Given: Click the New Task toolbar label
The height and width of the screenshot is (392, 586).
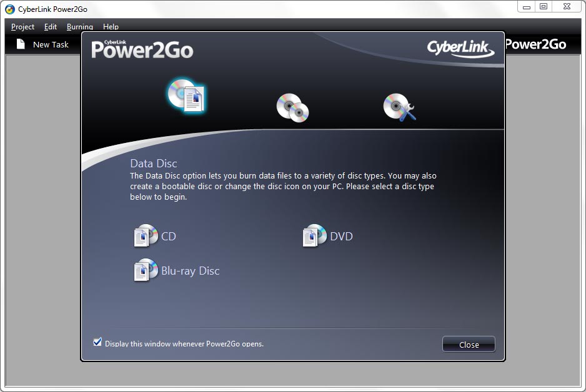Looking at the screenshot, I should 51,44.
